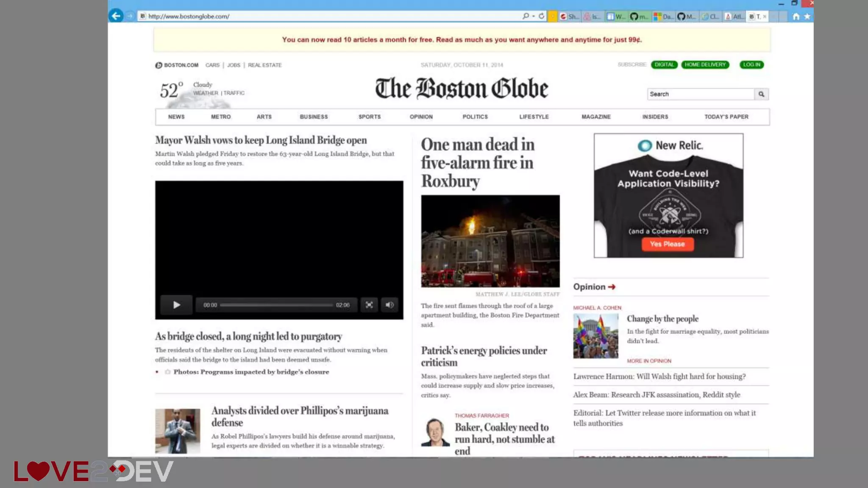Open the browser home icon
Screen dimensions: 868x488
pyautogui.click(x=796, y=17)
